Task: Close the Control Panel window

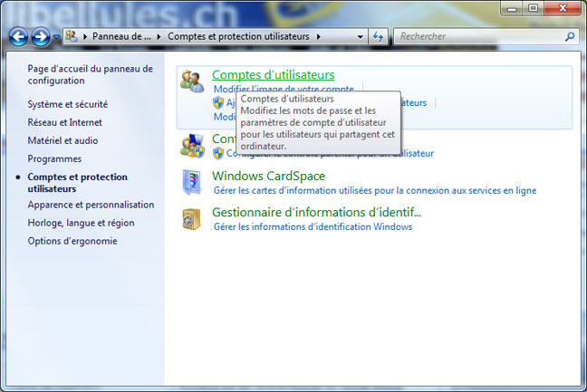Action: pos(563,8)
